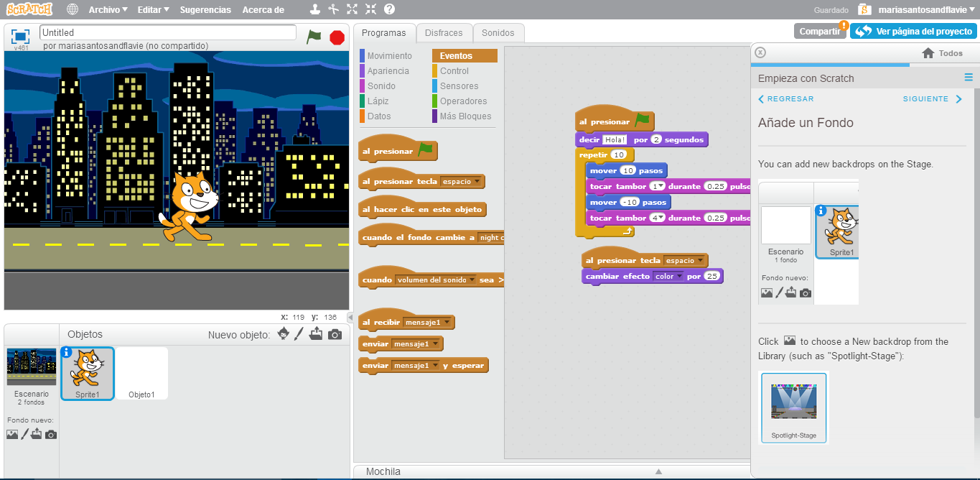
Task: Paint a new sprite with the brush icon
Action: coord(299,334)
